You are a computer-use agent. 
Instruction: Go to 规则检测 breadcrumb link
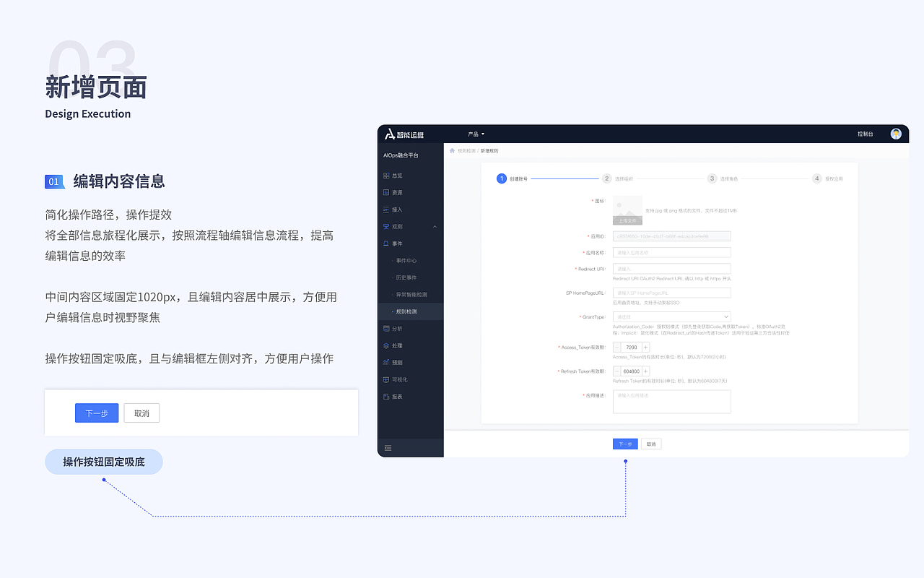tap(466, 151)
